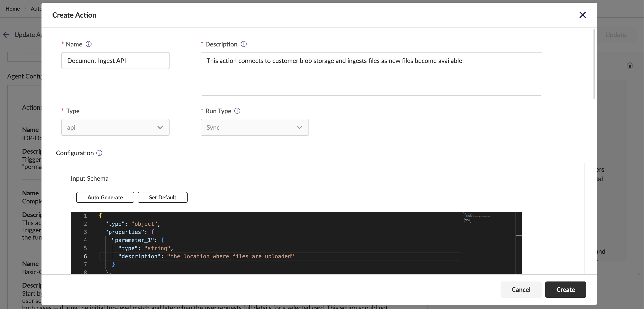Click the Run Type info icon

point(237,111)
